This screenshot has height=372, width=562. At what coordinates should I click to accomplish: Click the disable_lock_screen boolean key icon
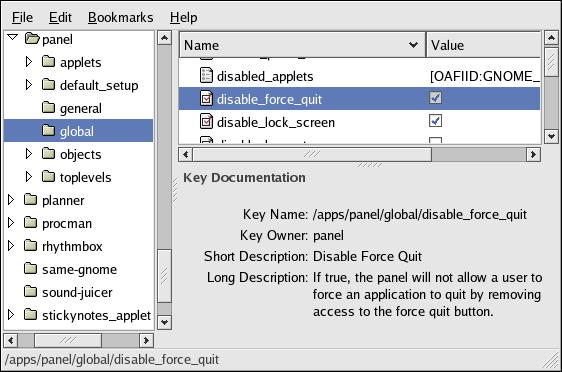click(206, 121)
